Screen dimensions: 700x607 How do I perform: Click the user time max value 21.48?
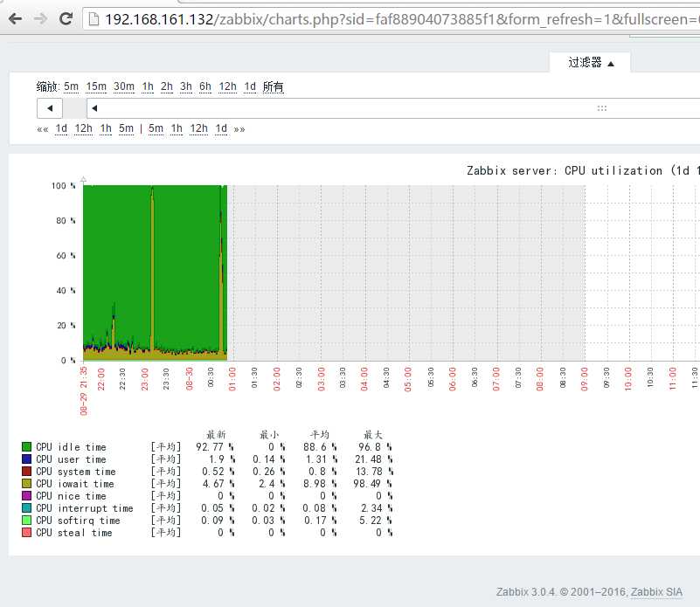point(374,459)
